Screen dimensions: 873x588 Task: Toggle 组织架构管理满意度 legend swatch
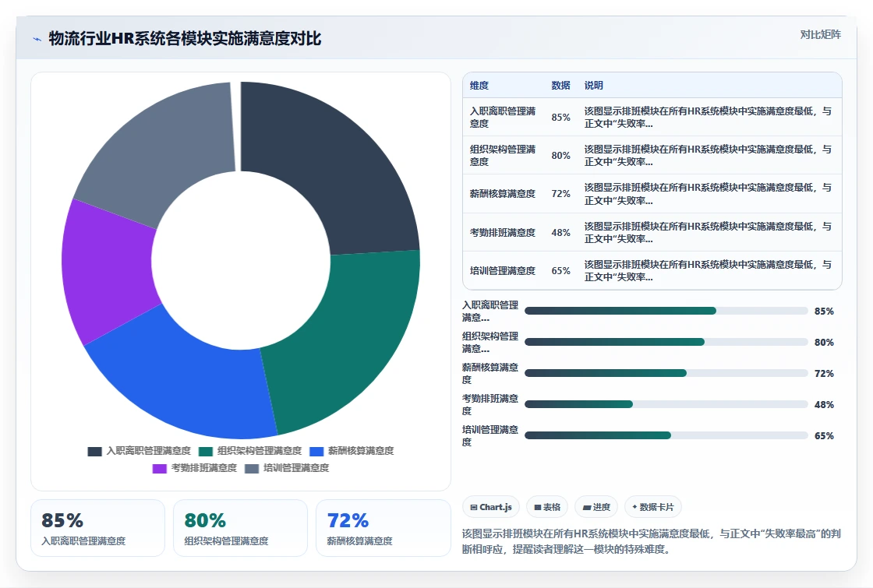point(206,451)
